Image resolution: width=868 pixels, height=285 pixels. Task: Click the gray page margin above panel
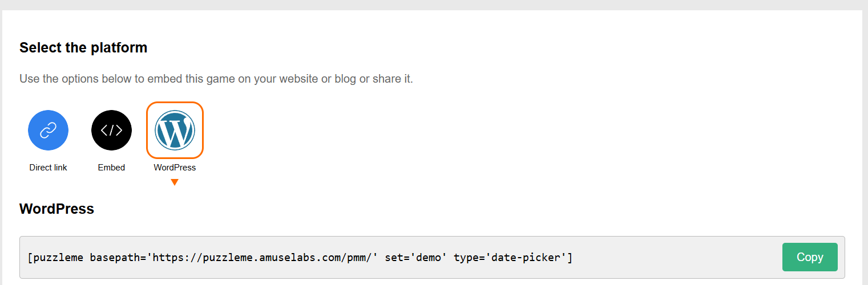point(434,5)
